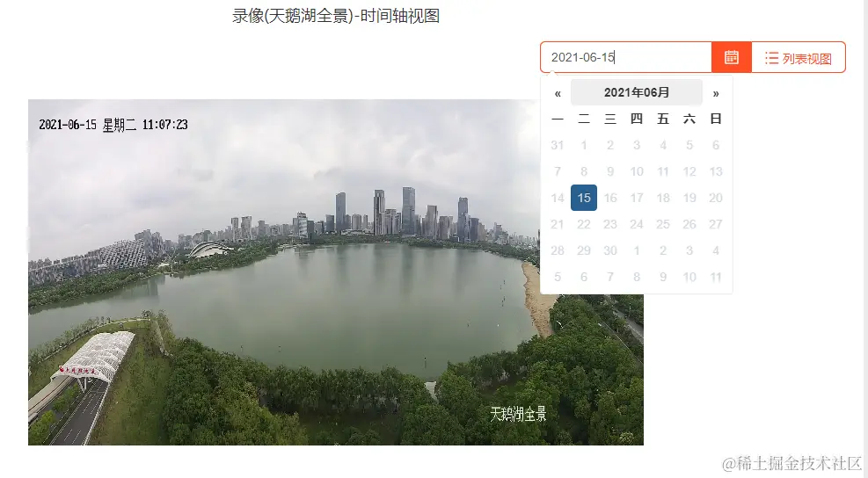Pick day 19 in the calendar
868x478 pixels.
pyautogui.click(x=689, y=198)
